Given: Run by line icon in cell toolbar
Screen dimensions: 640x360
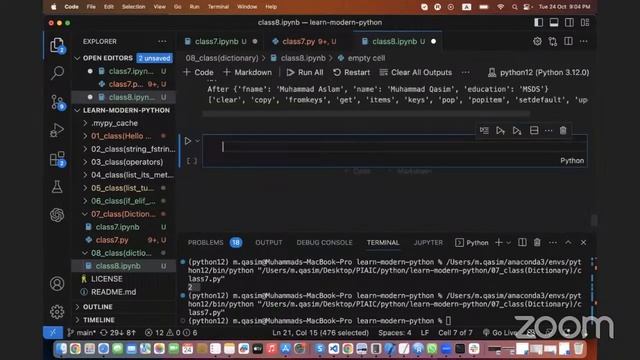Looking at the screenshot, I should (484, 131).
